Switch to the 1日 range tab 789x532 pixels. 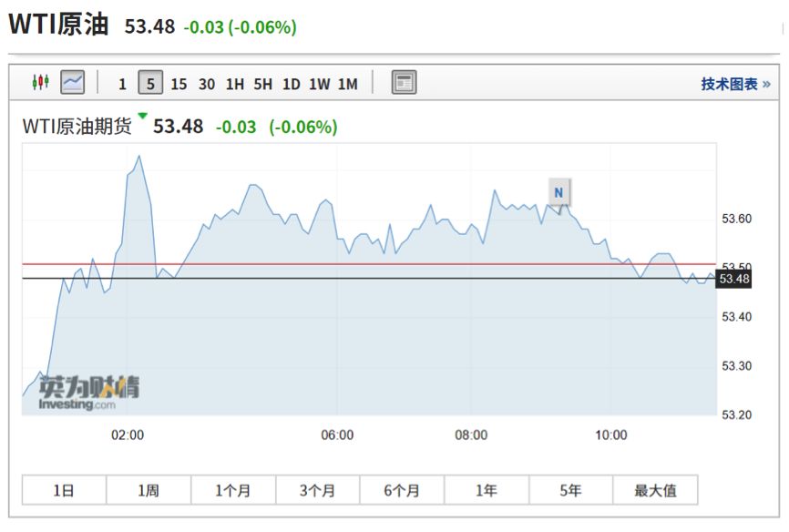tap(65, 490)
